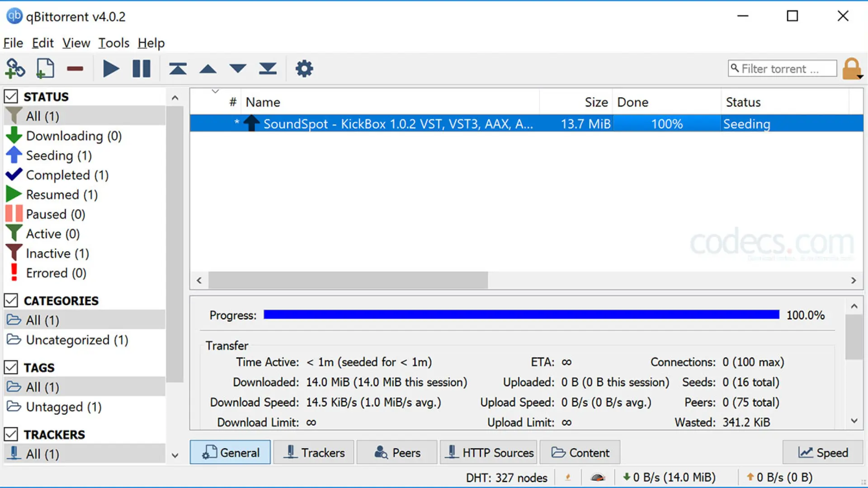Move torrent to top of queue
Screen dimensions: 868x488
coord(178,69)
